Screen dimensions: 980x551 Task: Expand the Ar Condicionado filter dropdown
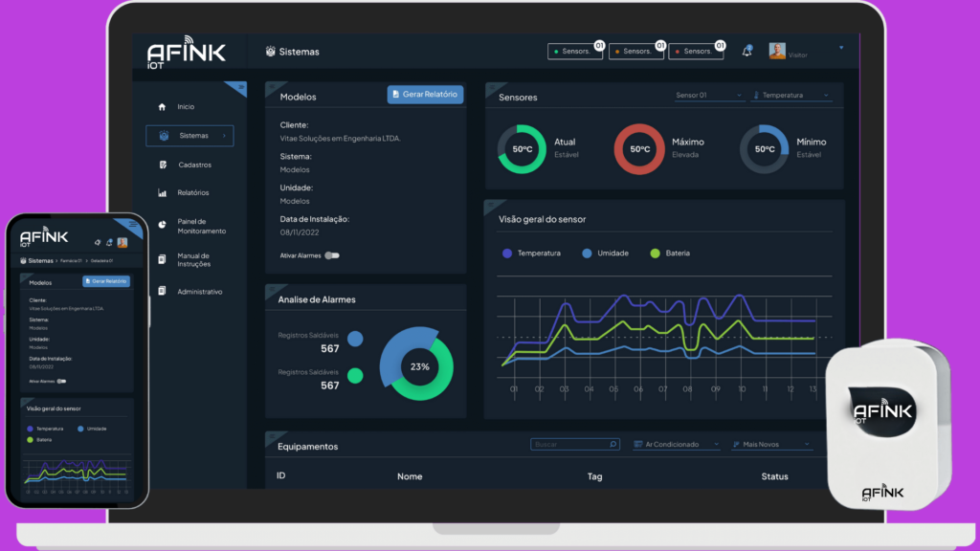(x=675, y=445)
